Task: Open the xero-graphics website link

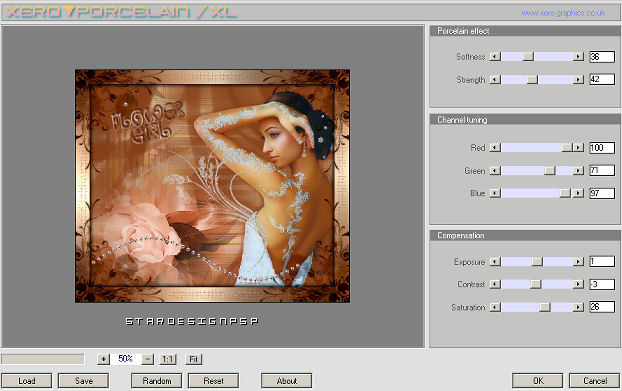Action: click(x=563, y=13)
